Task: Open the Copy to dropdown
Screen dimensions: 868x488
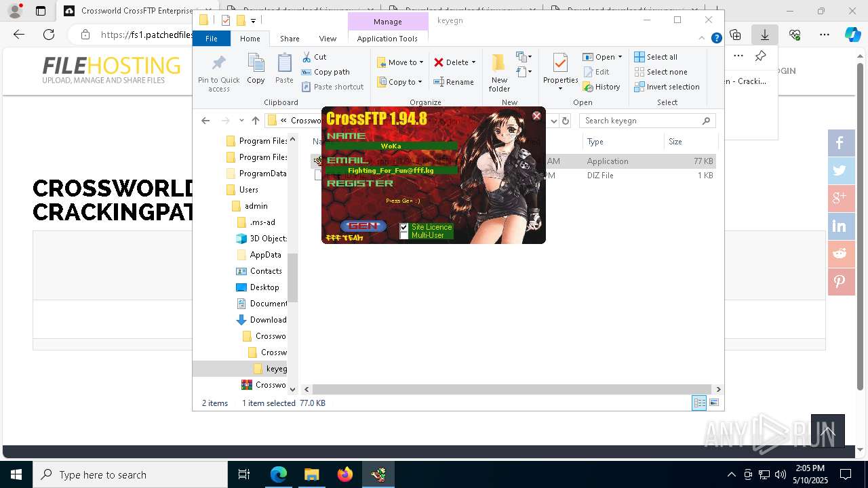Action: (x=399, y=82)
